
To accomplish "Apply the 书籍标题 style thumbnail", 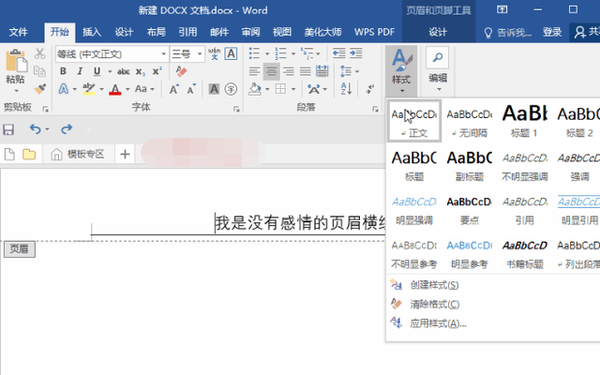I will pos(525,253).
